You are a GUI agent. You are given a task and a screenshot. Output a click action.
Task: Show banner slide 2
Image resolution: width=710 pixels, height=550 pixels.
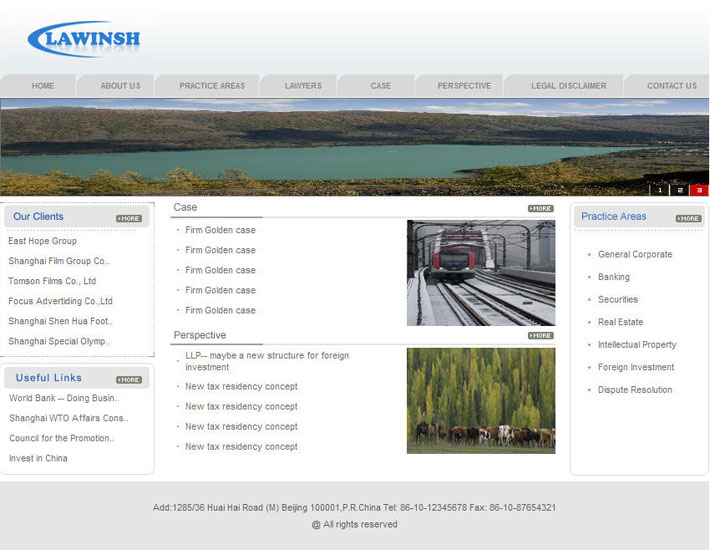[x=679, y=190]
